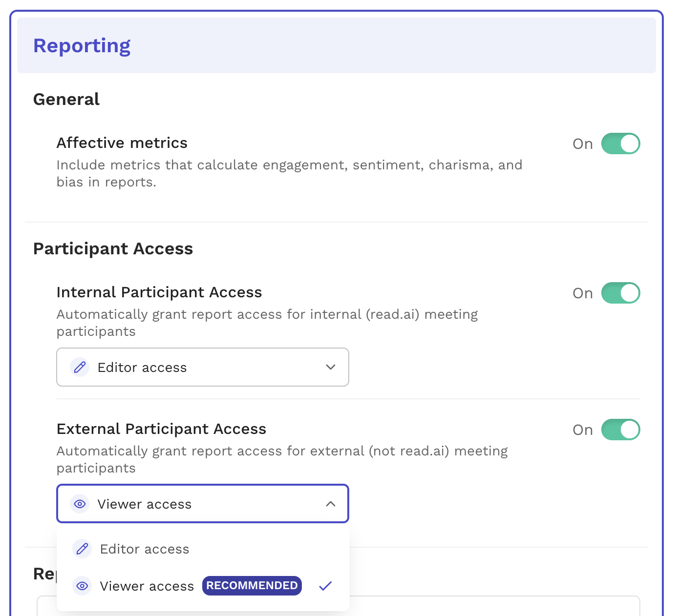Click On label beside External Participant Access

[583, 430]
